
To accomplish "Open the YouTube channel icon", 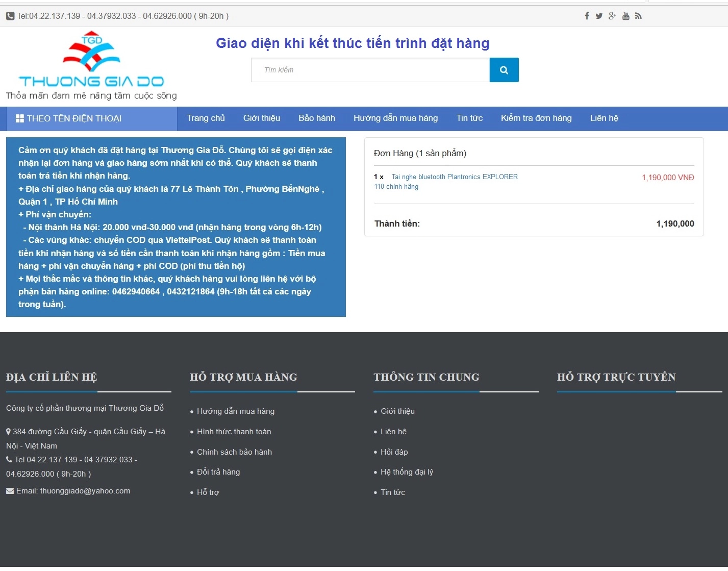I will [x=625, y=16].
